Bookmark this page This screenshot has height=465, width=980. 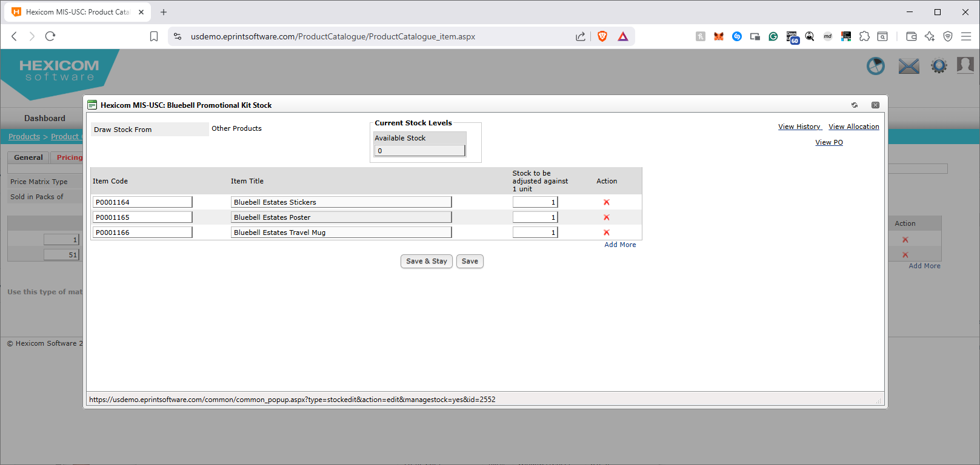coord(154,36)
